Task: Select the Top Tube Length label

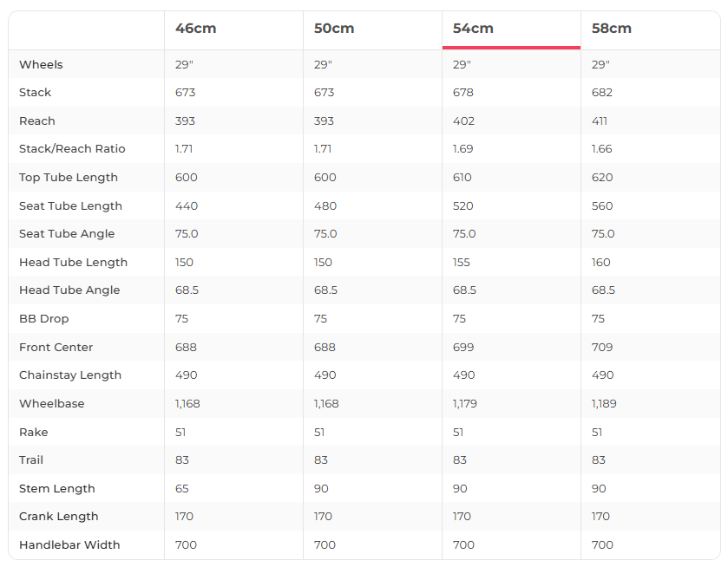Action: [x=69, y=178]
